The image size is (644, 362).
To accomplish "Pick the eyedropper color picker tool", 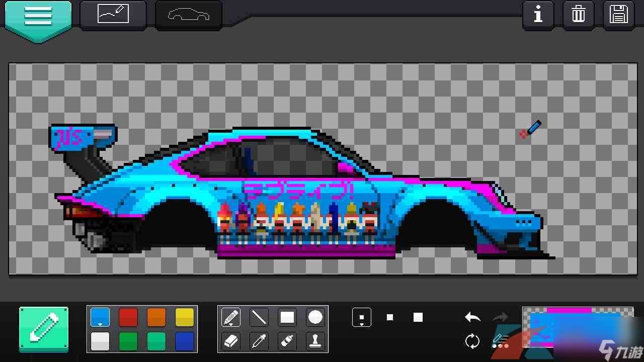I will [259, 341].
